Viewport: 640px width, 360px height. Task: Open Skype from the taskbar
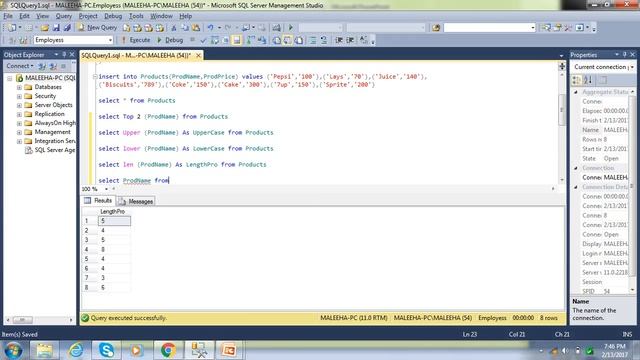pyautogui.click(x=106, y=350)
